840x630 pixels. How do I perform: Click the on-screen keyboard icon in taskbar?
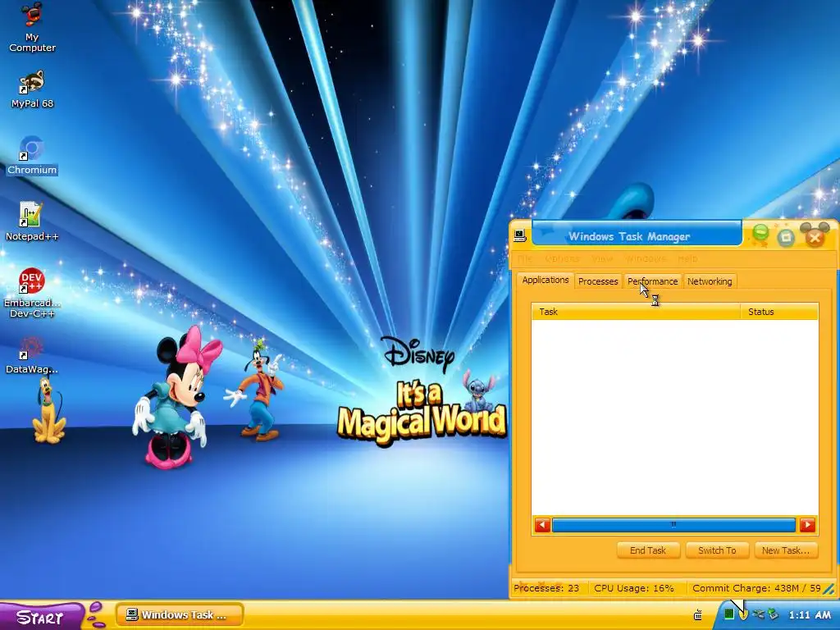pos(697,615)
